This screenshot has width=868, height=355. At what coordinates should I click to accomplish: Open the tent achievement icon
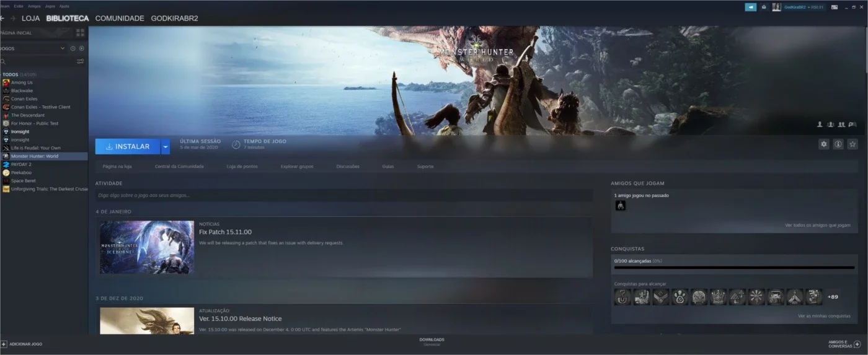(795, 297)
